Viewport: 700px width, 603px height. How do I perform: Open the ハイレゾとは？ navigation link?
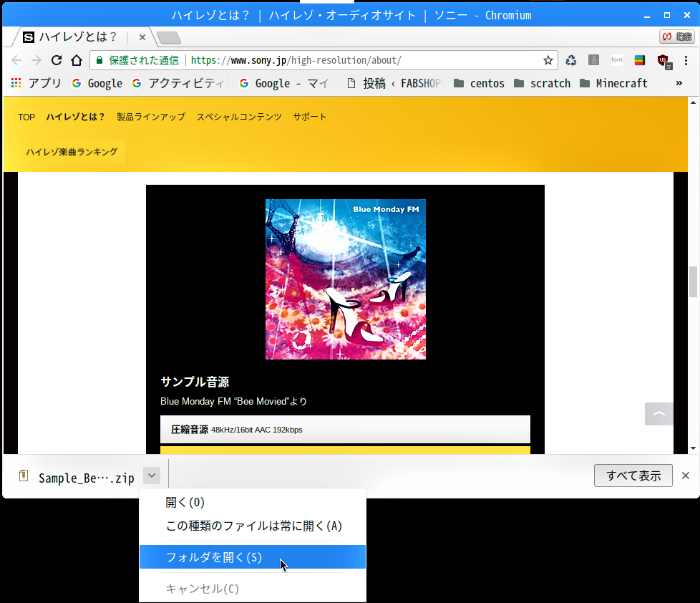tap(75, 117)
